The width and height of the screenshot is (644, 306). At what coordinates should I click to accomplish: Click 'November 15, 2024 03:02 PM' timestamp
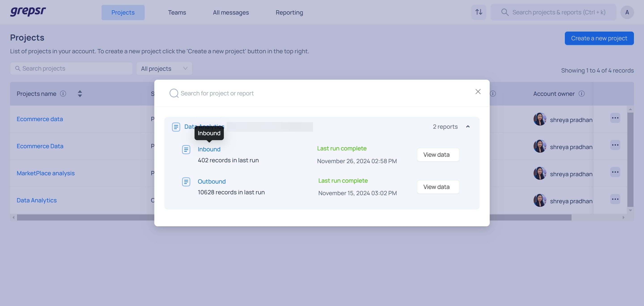357,193
